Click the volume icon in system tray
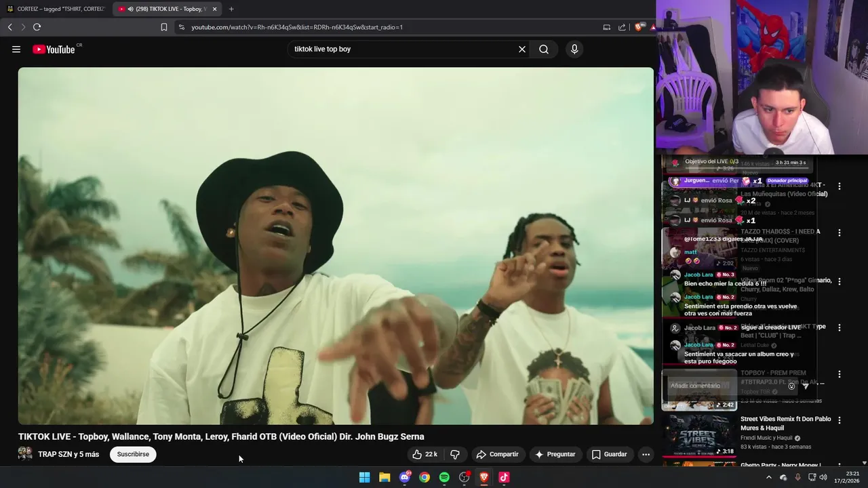The width and height of the screenshot is (868, 488). tap(823, 477)
